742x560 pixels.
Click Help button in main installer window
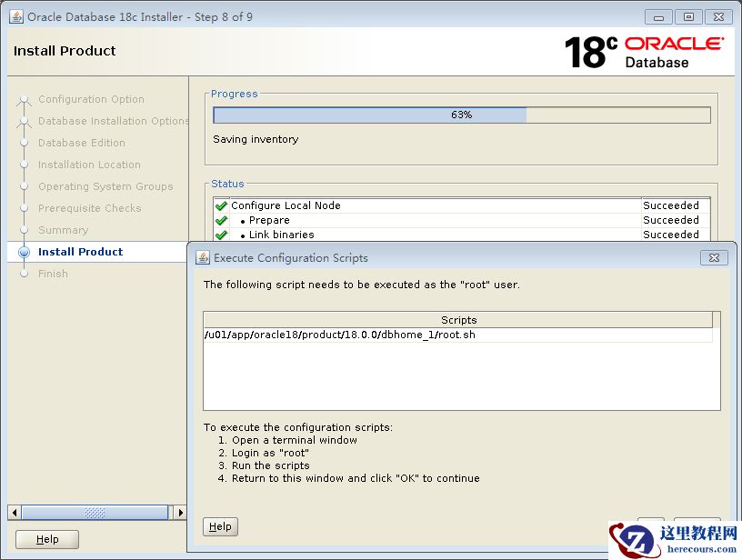coord(47,539)
